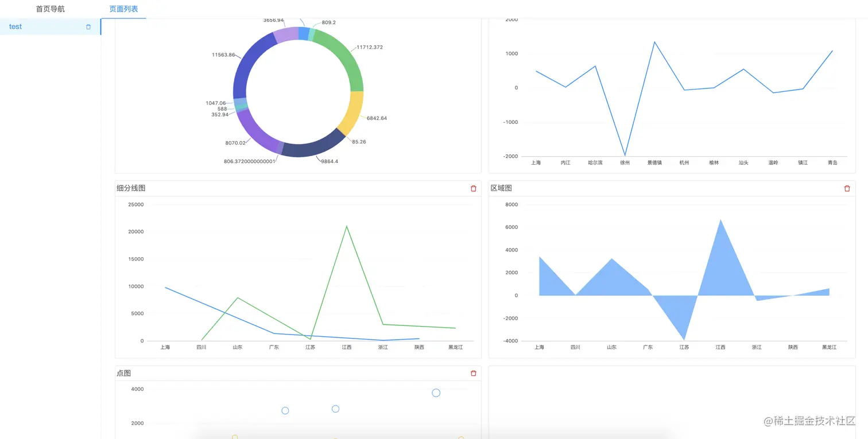Select the test page in sidebar
This screenshot has width=868, height=439.
pos(51,26)
